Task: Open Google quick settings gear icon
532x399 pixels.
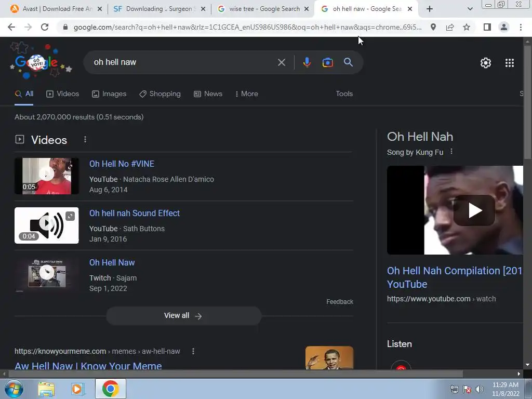Action: coord(486,63)
